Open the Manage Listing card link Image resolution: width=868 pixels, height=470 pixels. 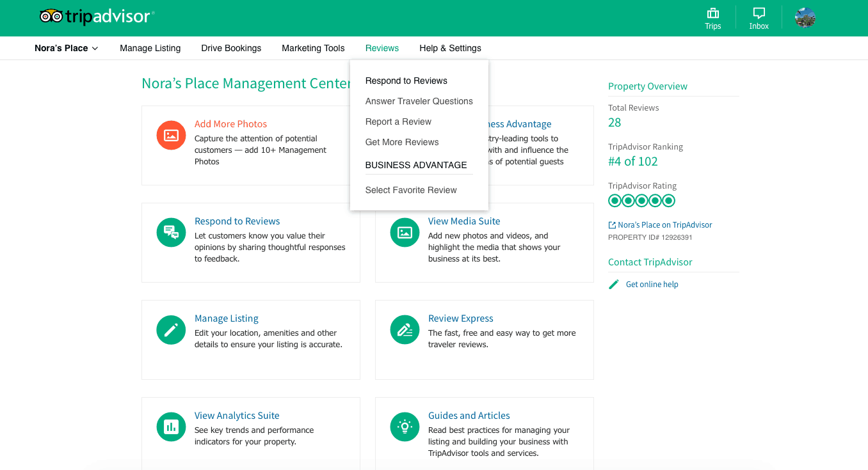tap(227, 318)
